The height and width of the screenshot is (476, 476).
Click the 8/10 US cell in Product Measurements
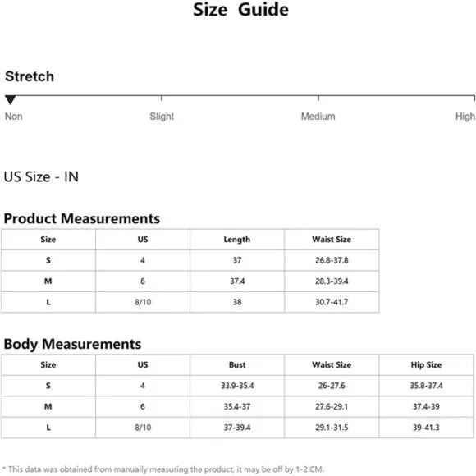[x=143, y=302]
